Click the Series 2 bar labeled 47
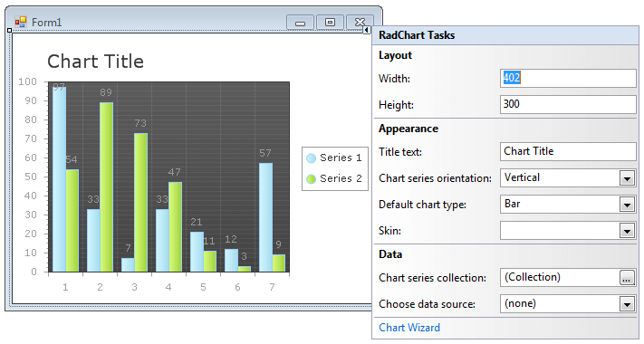644x344 pixels. pyautogui.click(x=176, y=227)
